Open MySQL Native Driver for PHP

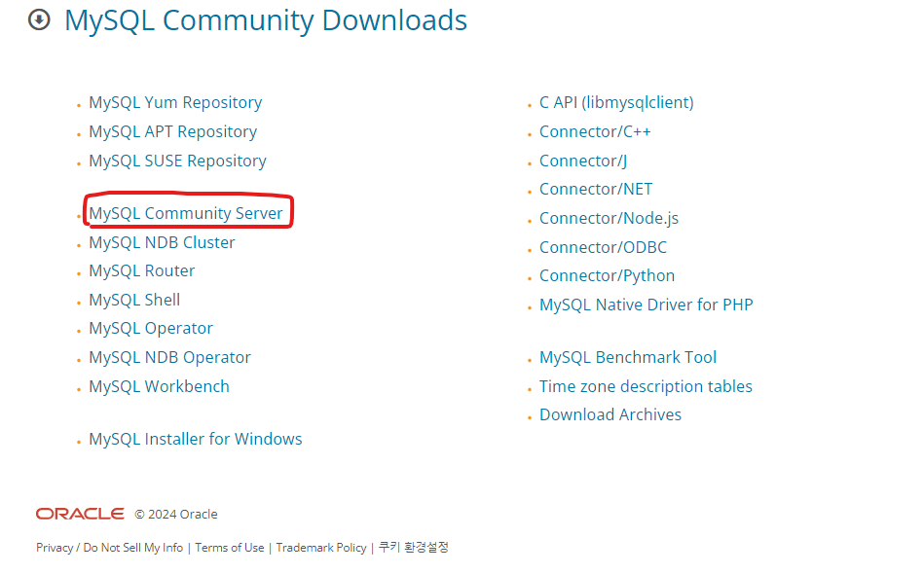(x=646, y=305)
